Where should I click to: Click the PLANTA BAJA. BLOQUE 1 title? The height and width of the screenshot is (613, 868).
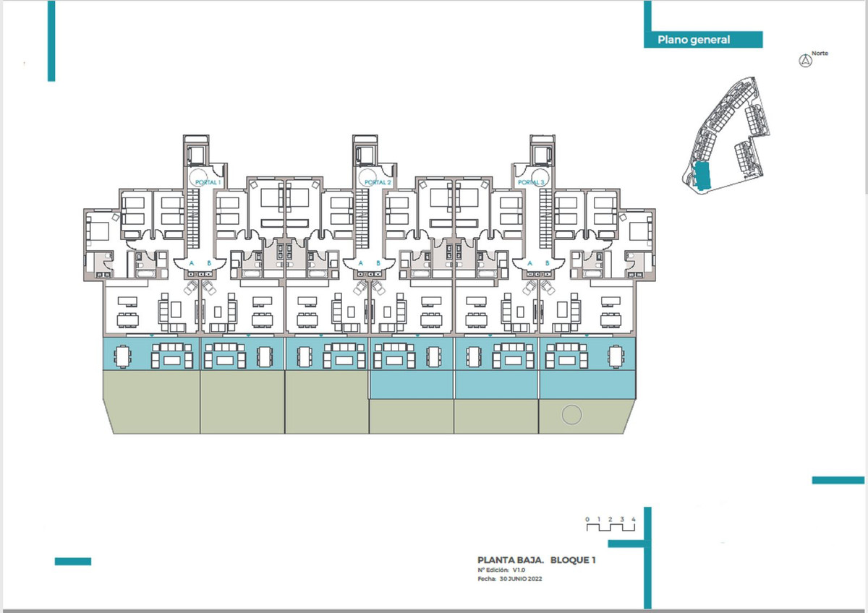pos(537,560)
